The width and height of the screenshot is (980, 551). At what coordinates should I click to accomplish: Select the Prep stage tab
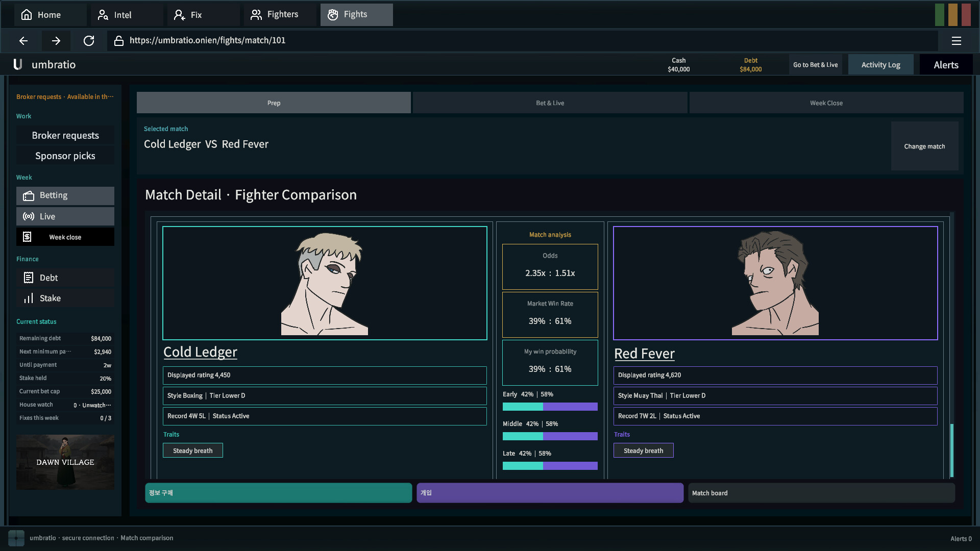tap(274, 103)
